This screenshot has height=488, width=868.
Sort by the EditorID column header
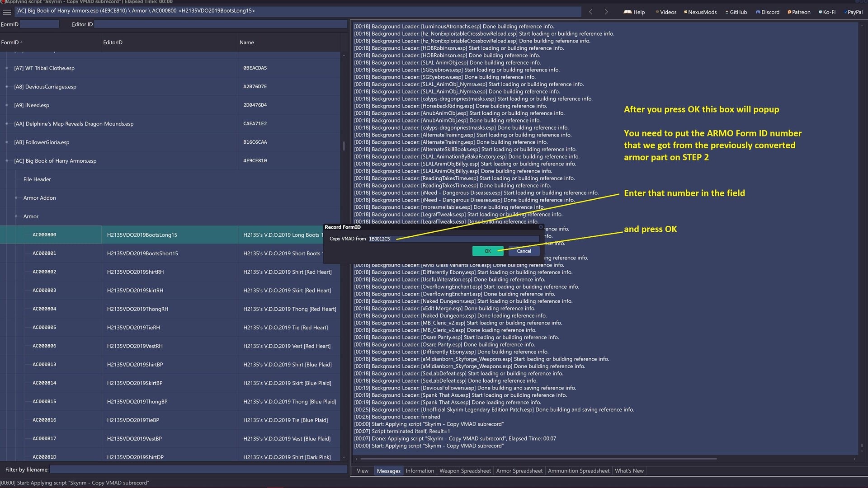[170, 42]
